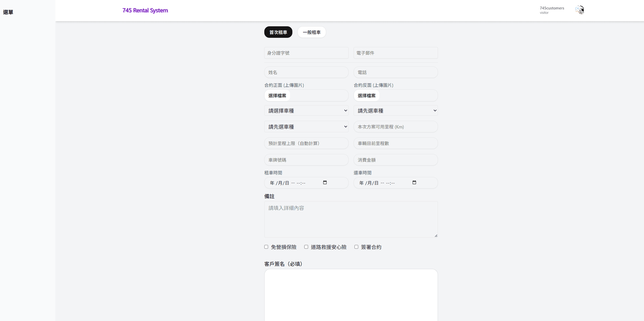644x321 pixels.
Task: Focus the 預計里程上限 field
Action: [306, 143]
